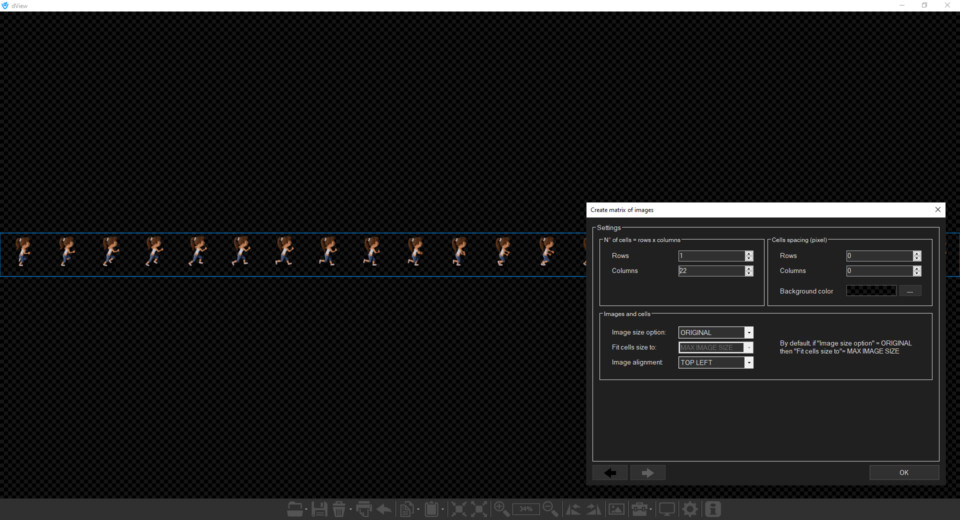Open settings with the gear icon
The height and width of the screenshot is (520, 960).
point(690,509)
